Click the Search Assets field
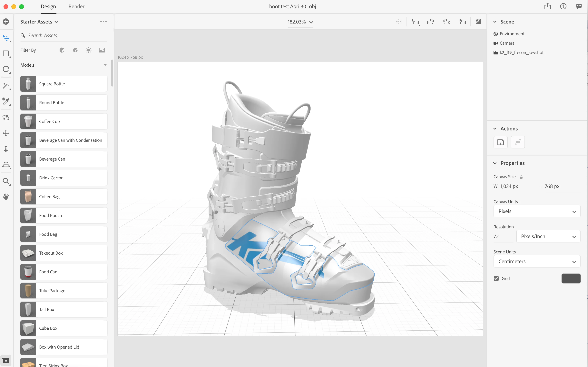Viewport: 588px width, 367px height. (66, 35)
